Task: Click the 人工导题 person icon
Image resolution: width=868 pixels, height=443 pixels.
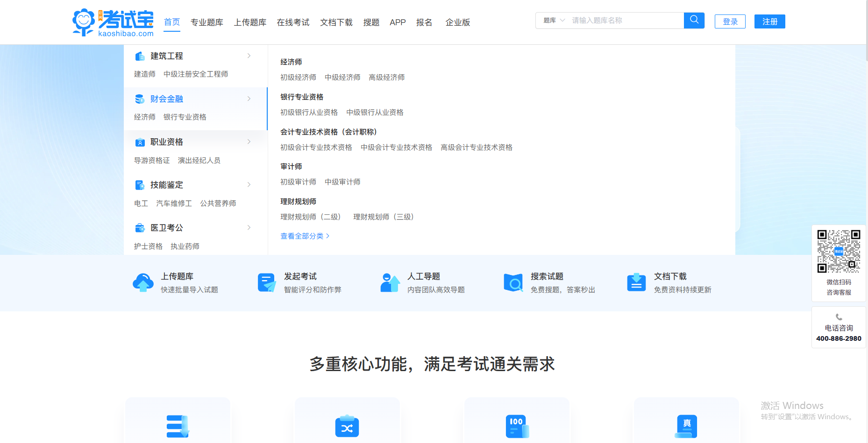Action: coord(390,283)
